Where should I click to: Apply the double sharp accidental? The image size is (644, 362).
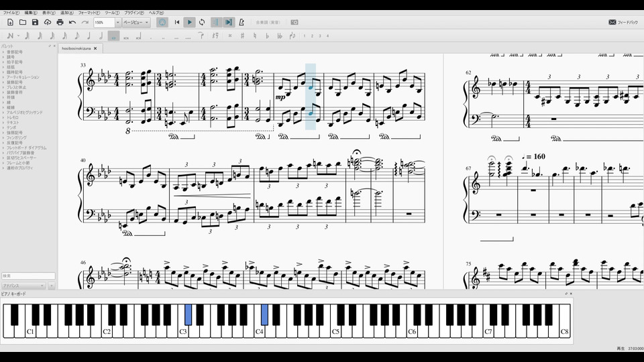tap(230, 36)
